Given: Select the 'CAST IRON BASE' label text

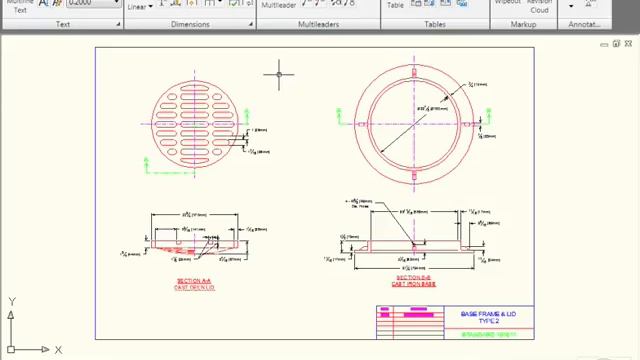Looking at the screenshot, I should 413,284.
